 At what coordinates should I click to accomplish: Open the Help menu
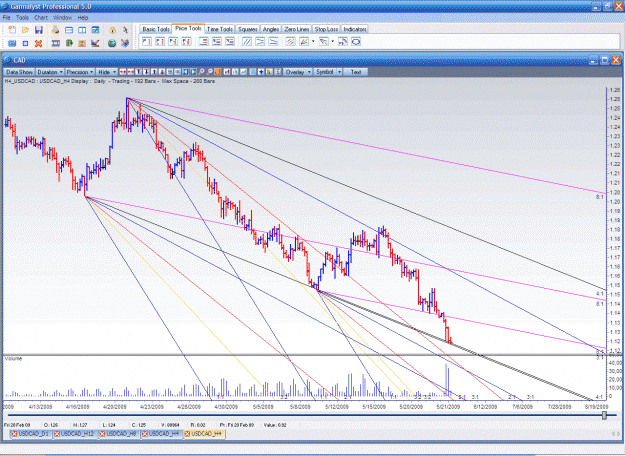pyautogui.click(x=83, y=18)
